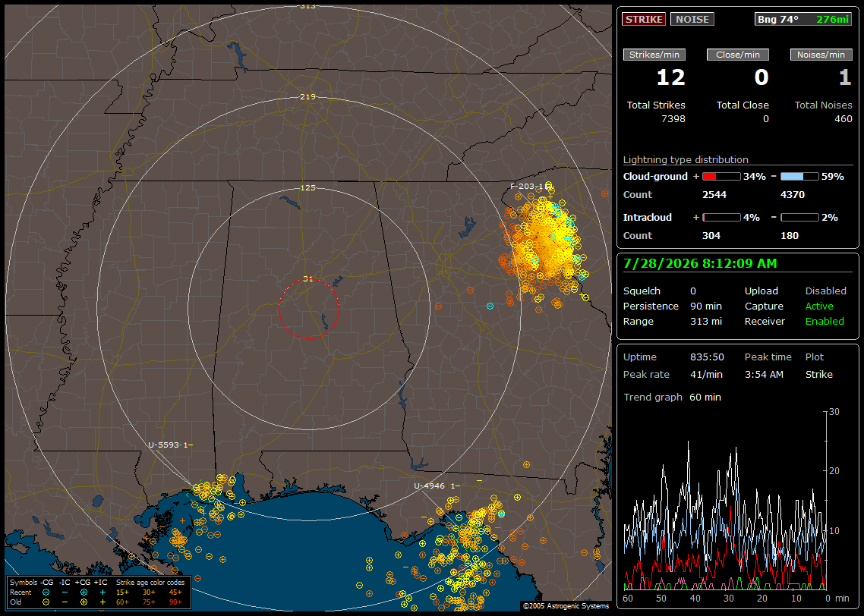864x616 pixels.
Task: Click the Total Strikes value 7398
Action: (673, 119)
